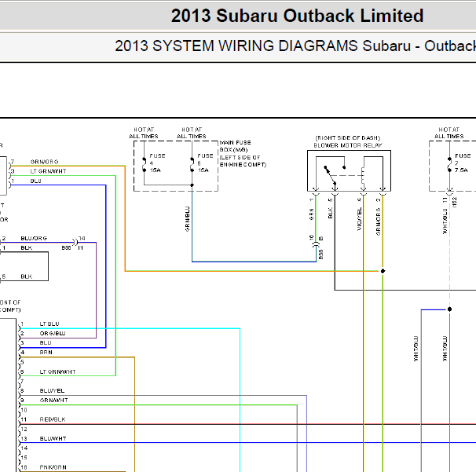Click the "BLK" label at pin 5 on the left
Viewport: 476px width, 472px height.
pyautogui.click(x=27, y=276)
